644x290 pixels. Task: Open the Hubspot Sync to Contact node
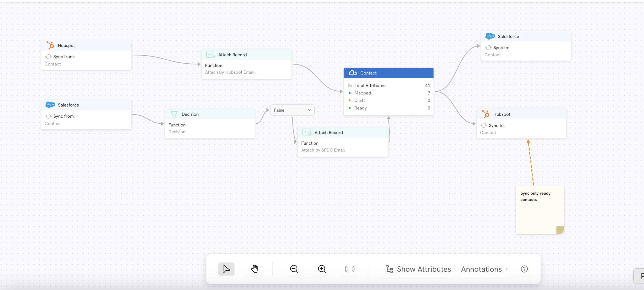pyautogui.click(x=521, y=124)
